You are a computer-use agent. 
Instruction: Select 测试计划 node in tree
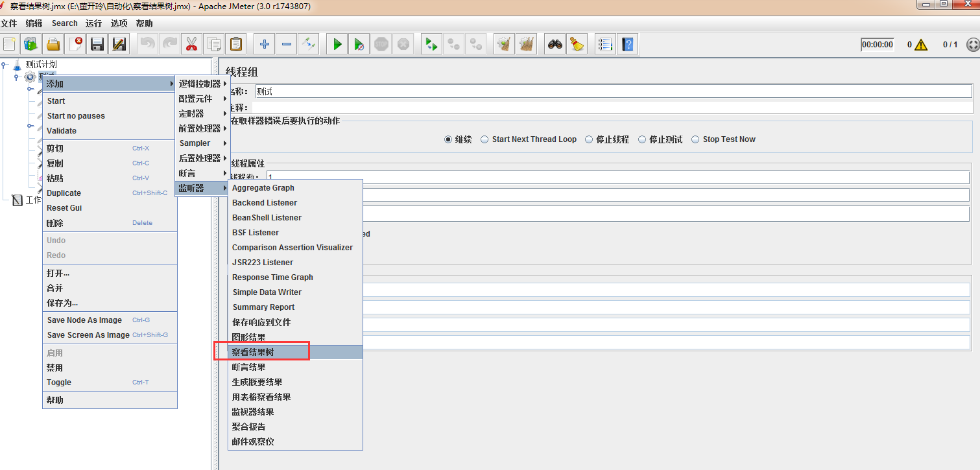41,65
